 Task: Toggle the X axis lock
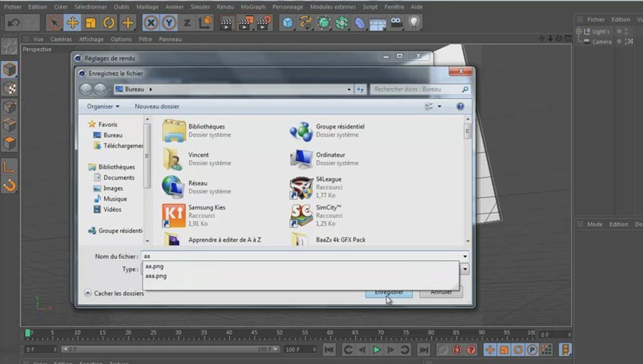click(151, 23)
